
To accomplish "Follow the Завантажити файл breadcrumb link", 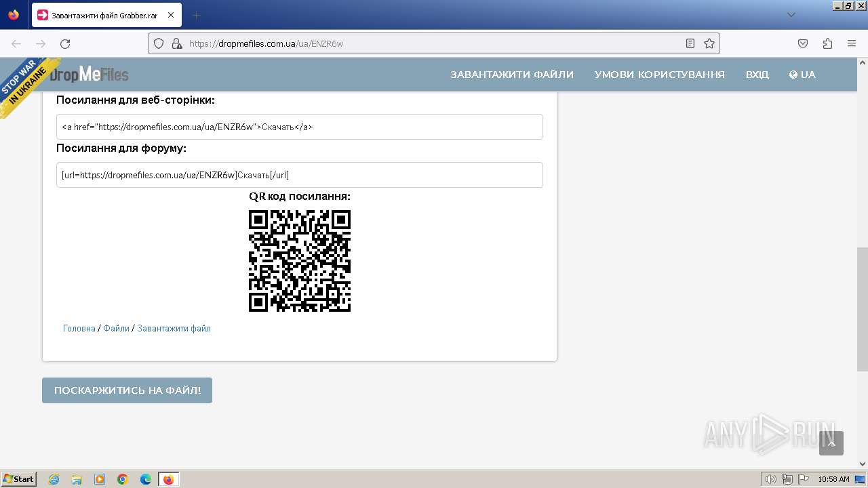I will (174, 328).
